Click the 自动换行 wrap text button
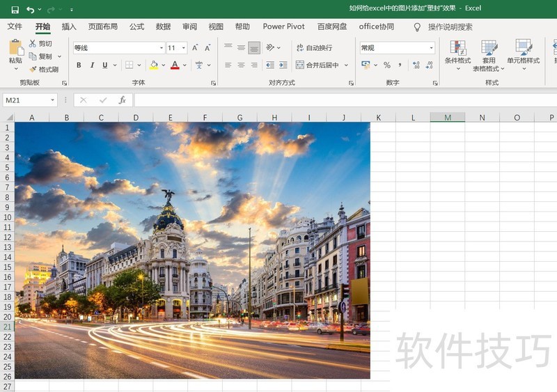This screenshot has height=392, width=557. 315,47
